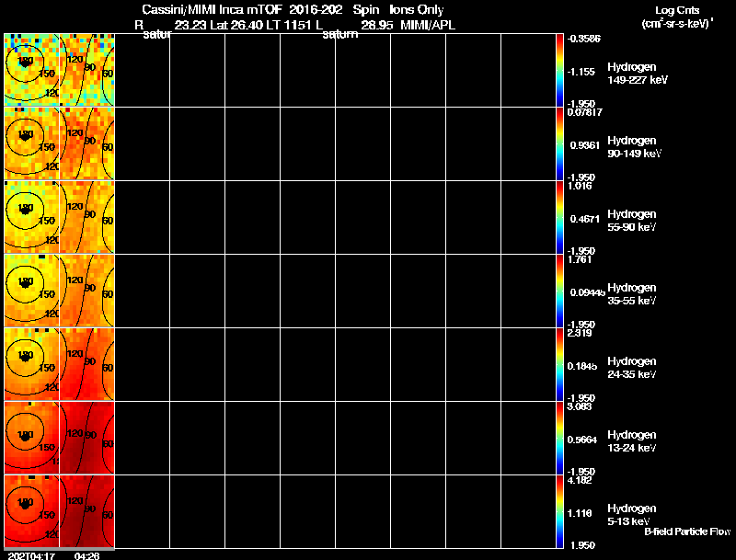The height and width of the screenshot is (560, 736).
Task: Click the Hydrogen 55-90 keV label
Action: (632, 221)
